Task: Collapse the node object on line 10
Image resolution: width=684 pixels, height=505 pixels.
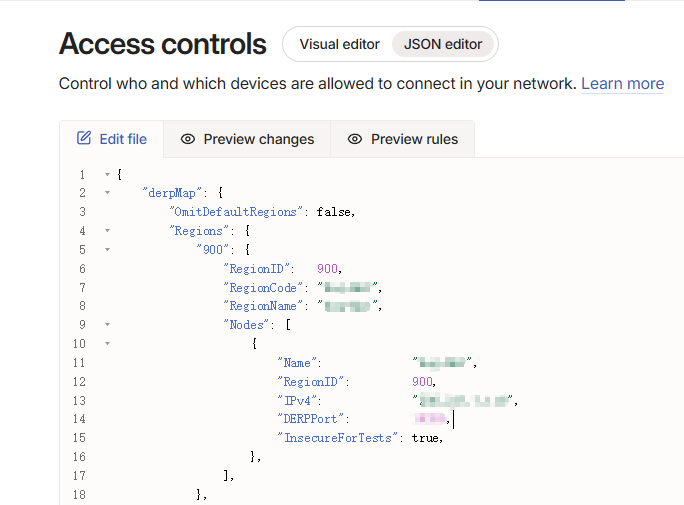Action: click(x=107, y=344)
